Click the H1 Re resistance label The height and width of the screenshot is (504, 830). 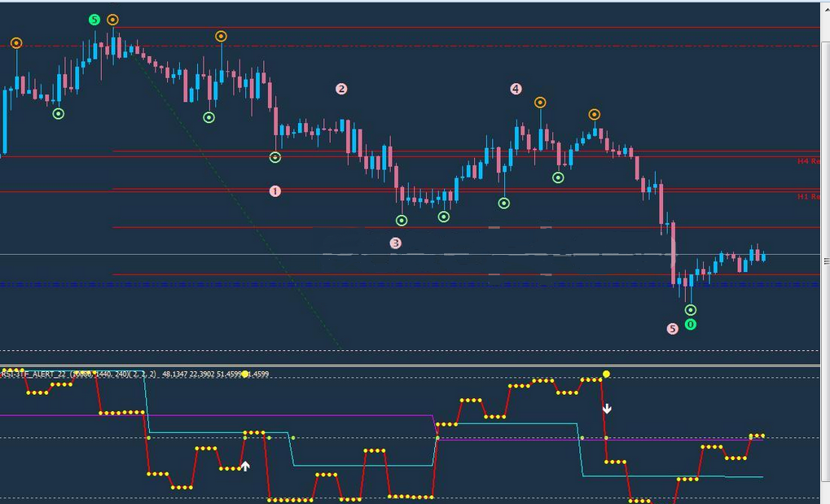pyautogui.click(x=808, y=196)
